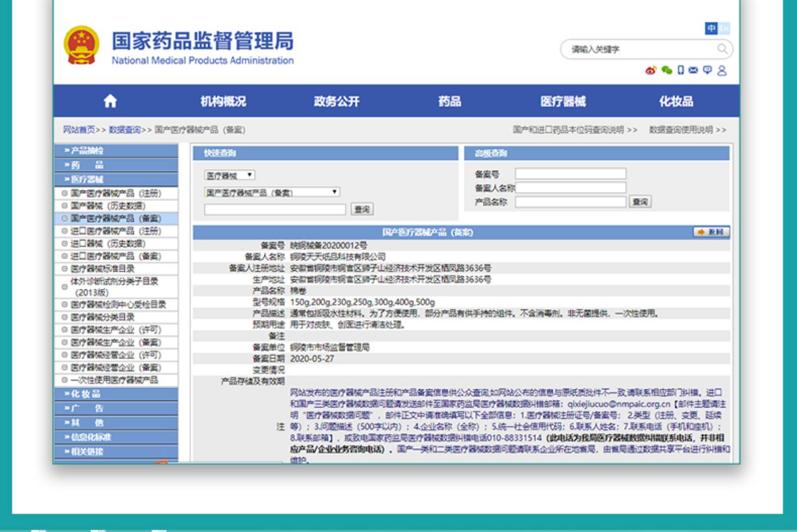This screenshot has width=797, height=532.
Task: Click the 型号规格 value 150g,200g,230g...
Action: (x=362, y=302)
